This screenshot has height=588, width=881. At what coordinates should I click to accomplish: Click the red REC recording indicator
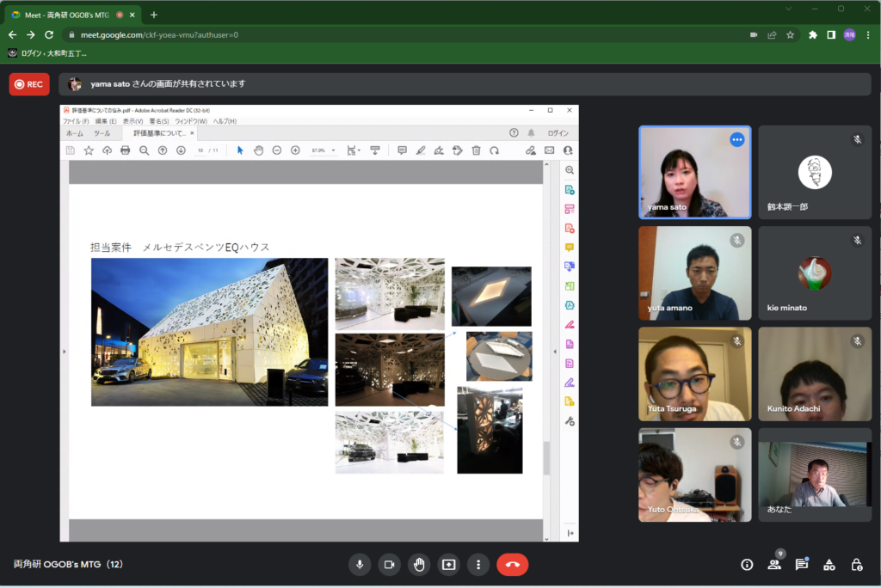28,84
